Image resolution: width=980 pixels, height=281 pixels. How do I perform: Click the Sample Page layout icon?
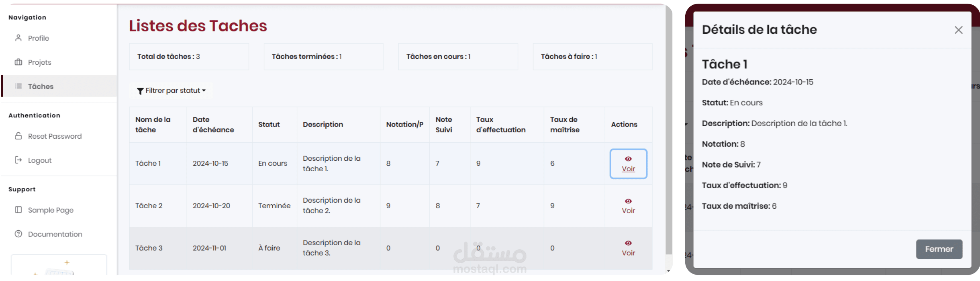point(18,210)
